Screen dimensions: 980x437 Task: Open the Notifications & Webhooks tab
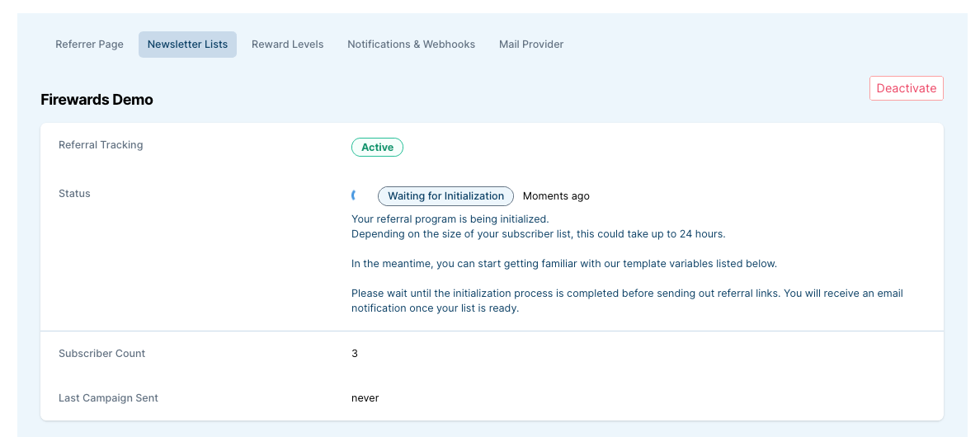pos(412,45)
